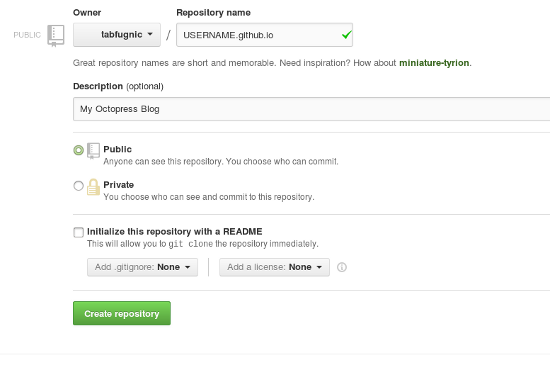Image resolution: width=550 pixels, height=365 pixels.
Task: Focus the Repository name input field
Action: (264, 35)
